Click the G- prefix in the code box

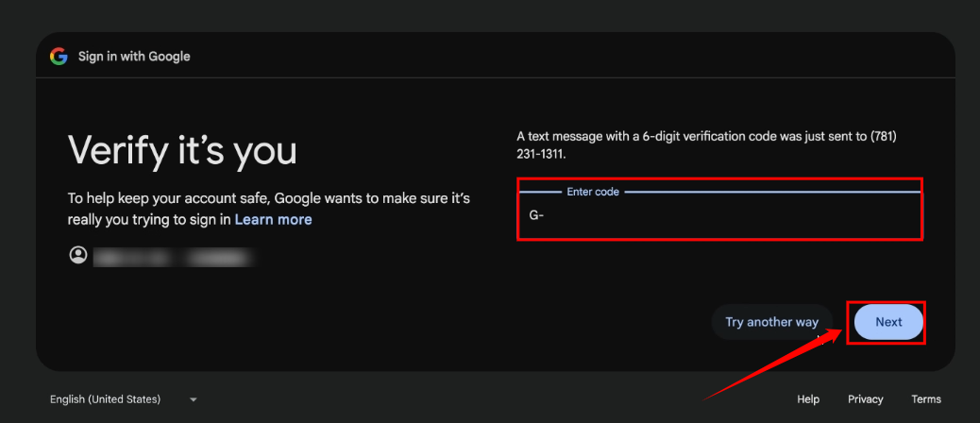(536, 215)
